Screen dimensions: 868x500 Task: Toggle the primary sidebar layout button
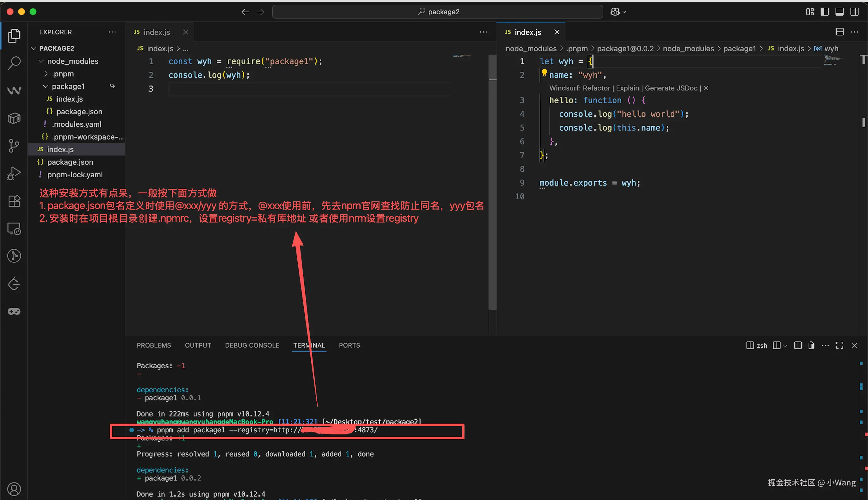824,12
